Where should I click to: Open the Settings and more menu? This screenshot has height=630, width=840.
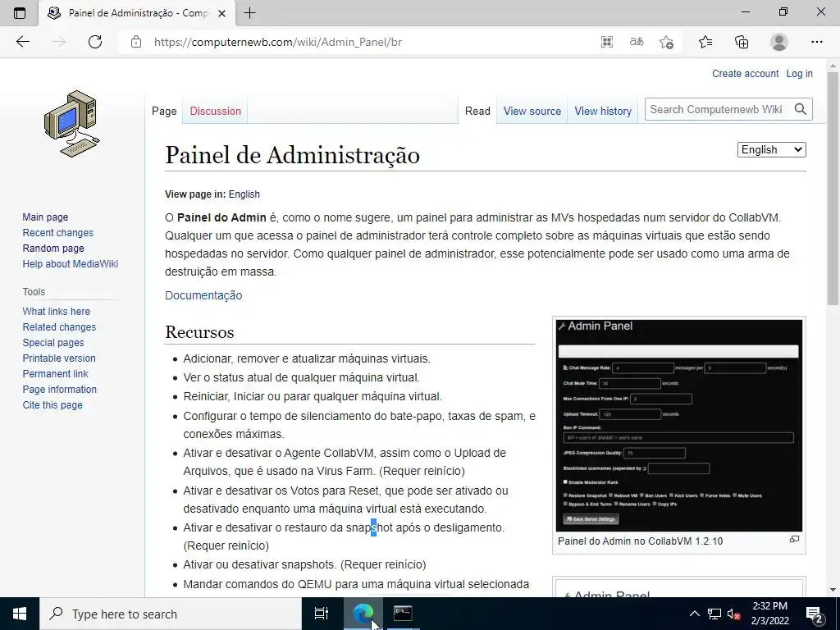816,42
